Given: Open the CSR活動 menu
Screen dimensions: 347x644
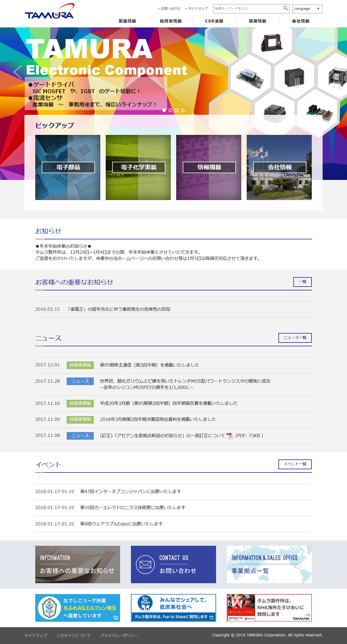Looking at the screenshot, I should (214, 21).
